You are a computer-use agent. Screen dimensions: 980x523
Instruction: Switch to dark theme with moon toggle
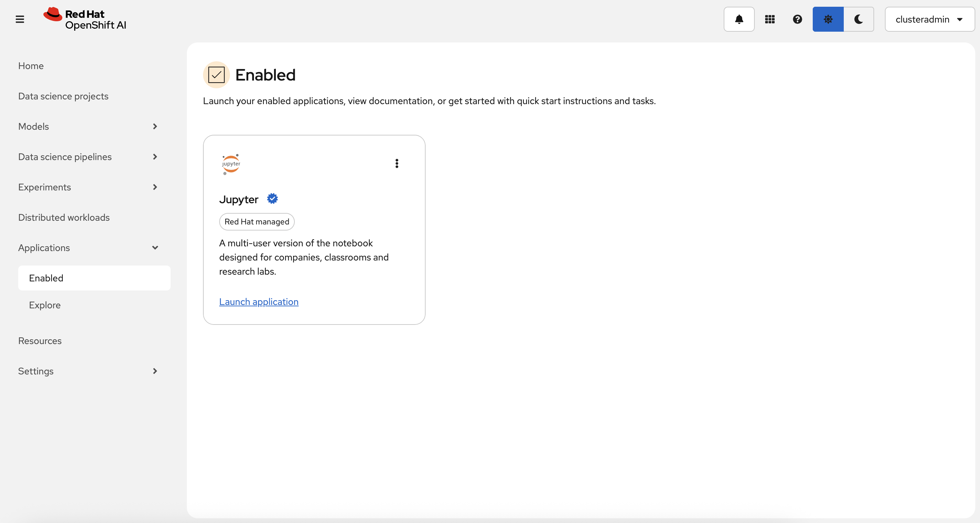click(x=858, y=19)
